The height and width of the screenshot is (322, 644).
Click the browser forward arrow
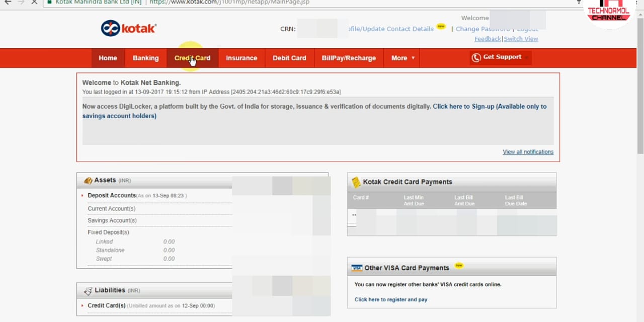click(21, 2)
